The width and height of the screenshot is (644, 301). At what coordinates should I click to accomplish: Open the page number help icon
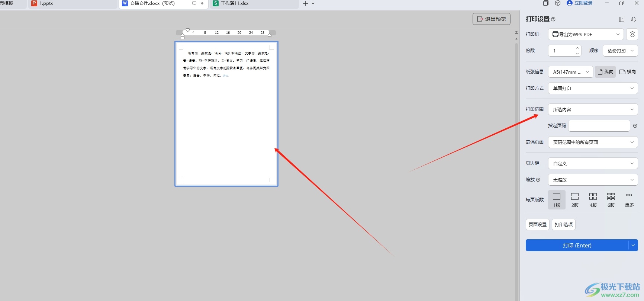[x=635, y=126]
